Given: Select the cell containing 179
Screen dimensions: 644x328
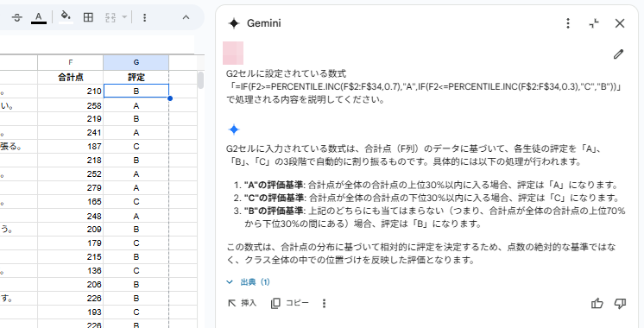Looking at the screenshot, I should point(71,243).
